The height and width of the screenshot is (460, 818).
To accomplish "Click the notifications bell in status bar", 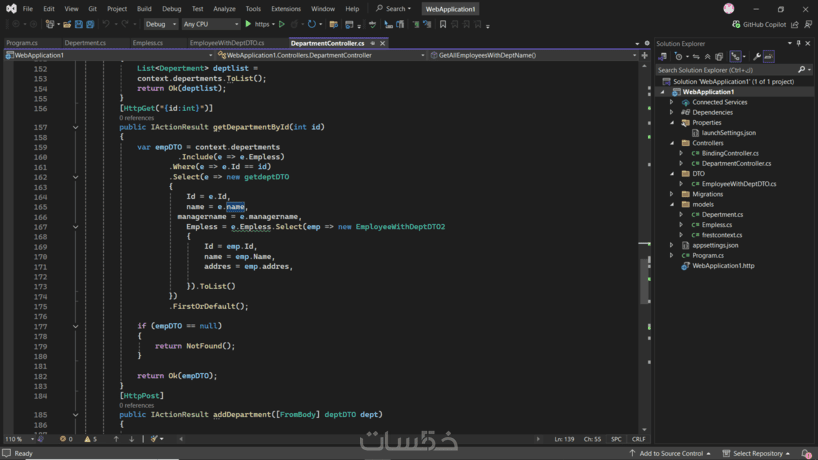I will (806, 453).
